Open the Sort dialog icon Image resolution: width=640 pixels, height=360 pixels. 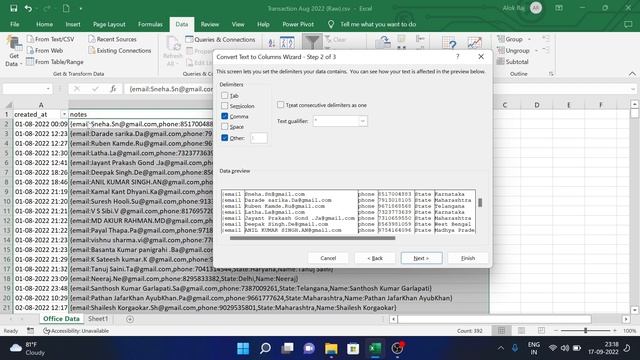click(287, 42)
